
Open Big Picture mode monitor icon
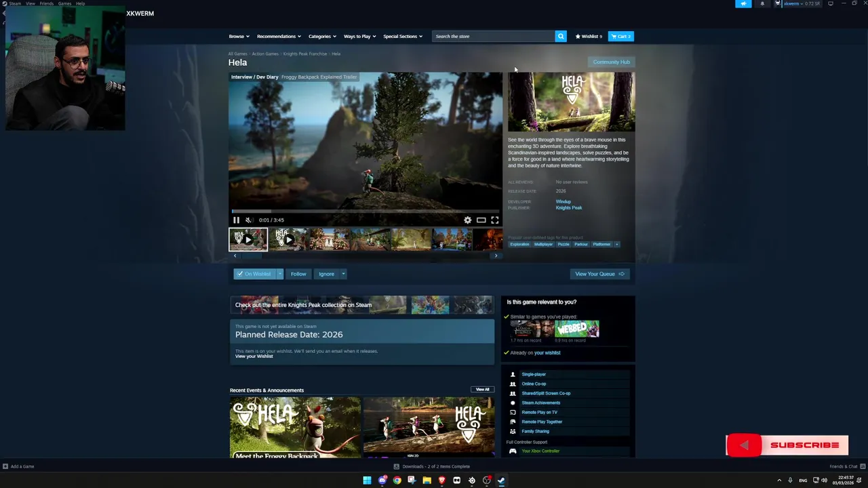[831, 3]
